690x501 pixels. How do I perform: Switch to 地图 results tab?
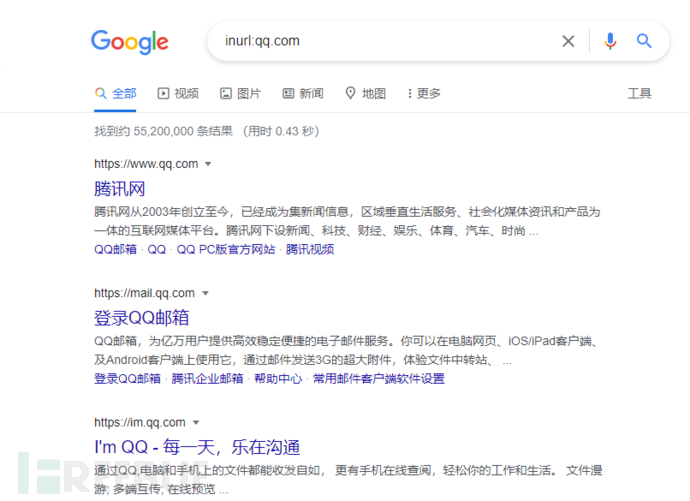coord(366,94)
